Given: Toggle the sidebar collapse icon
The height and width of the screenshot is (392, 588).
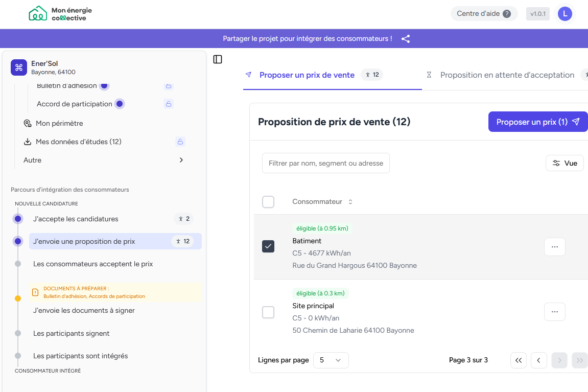Looking at the screenshot, I should [218, 59].
